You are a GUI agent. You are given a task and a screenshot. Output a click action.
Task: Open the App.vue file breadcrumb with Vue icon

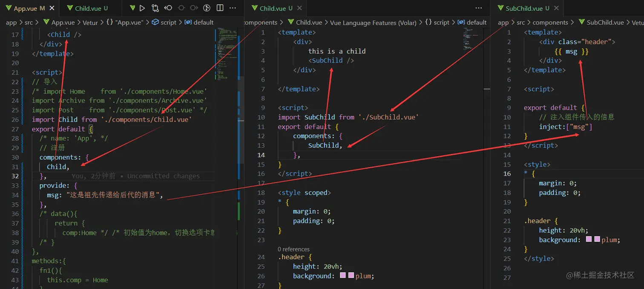(59, 23)
